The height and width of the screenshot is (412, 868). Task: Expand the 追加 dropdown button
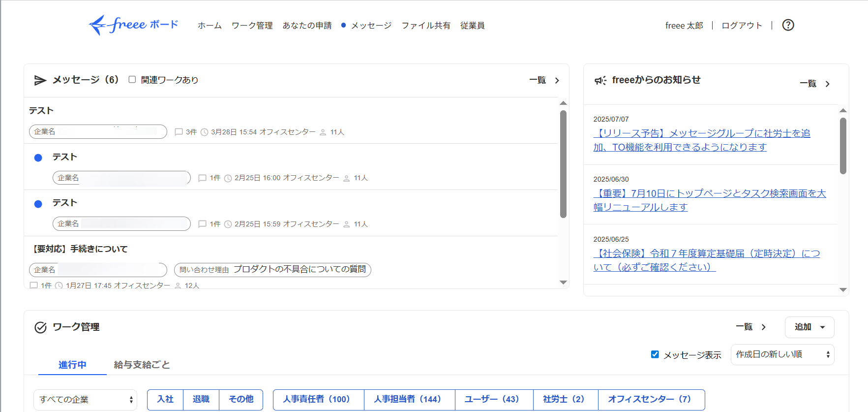click(x=809, y=327)
